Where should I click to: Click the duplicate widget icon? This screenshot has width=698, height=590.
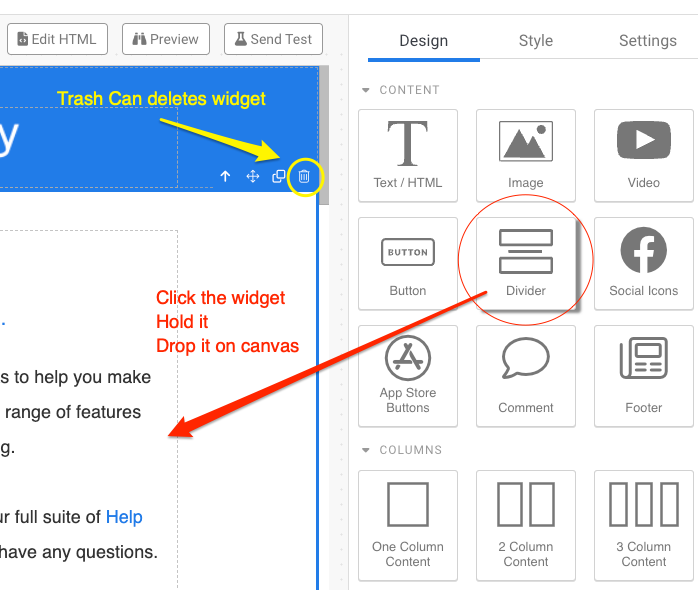coord(279,176)
